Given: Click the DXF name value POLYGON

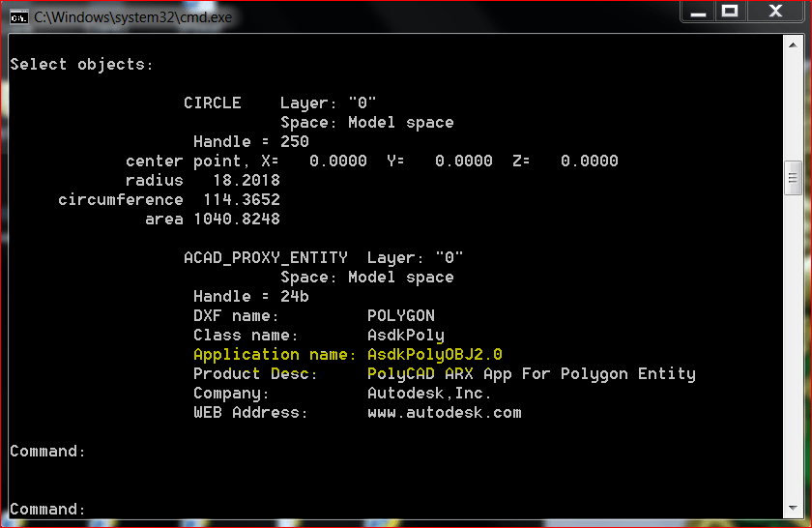Looking at the screenshot, I should [401, 315].
